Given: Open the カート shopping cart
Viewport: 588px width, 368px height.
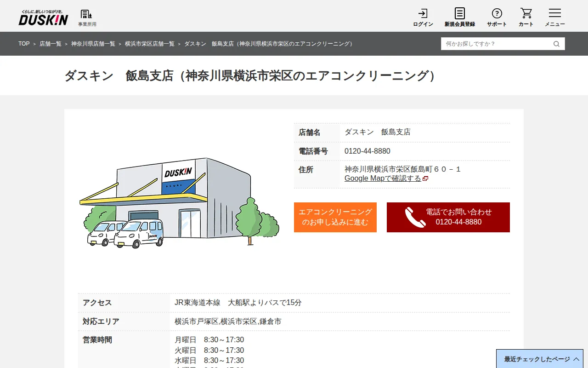Looking at the screenshot, I should coord(526,17).
